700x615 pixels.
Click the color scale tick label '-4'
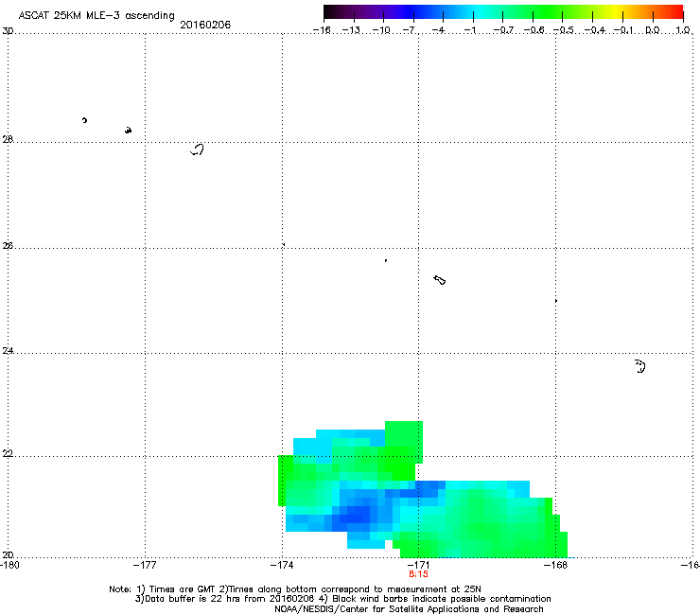tap(438, 30)
